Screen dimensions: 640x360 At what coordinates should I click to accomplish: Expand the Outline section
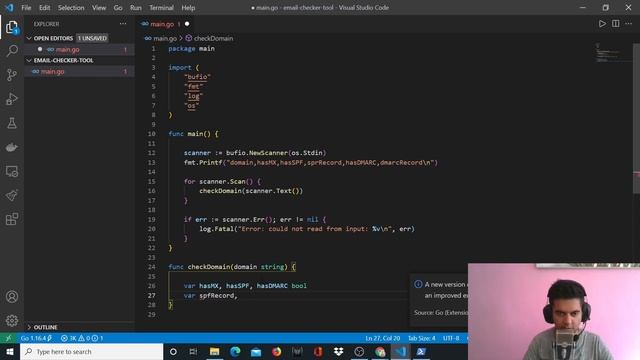pyautogui.click(x=45, y=327)
